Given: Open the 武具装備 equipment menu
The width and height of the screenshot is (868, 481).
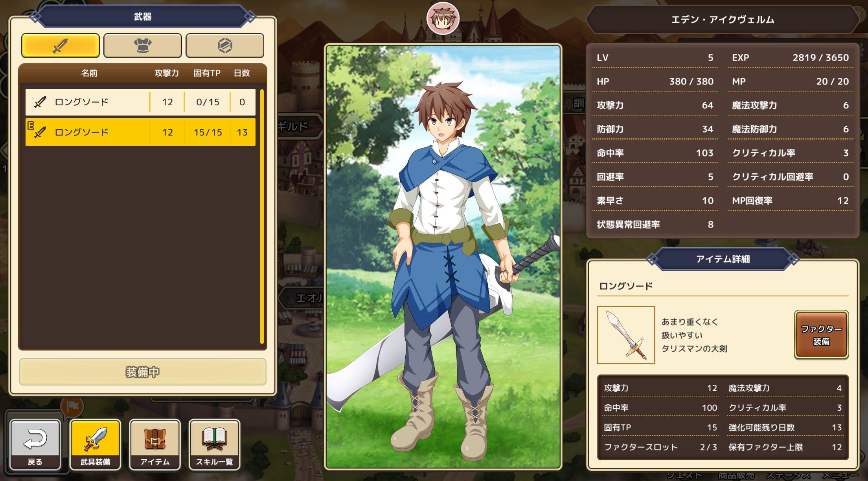Looking at the screenshot, I should (x=95, y=445).
